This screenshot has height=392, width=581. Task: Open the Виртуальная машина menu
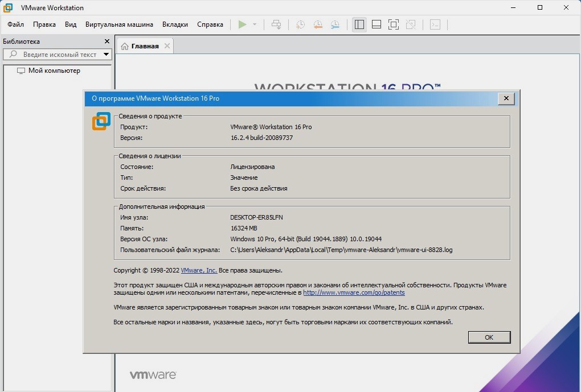click(119, 24)
